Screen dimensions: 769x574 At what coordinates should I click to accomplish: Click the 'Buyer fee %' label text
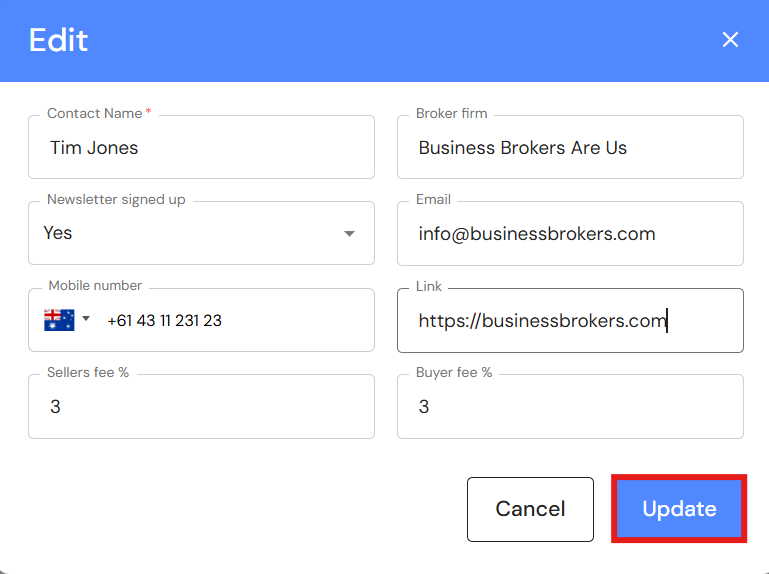click(x=454, y=372)
